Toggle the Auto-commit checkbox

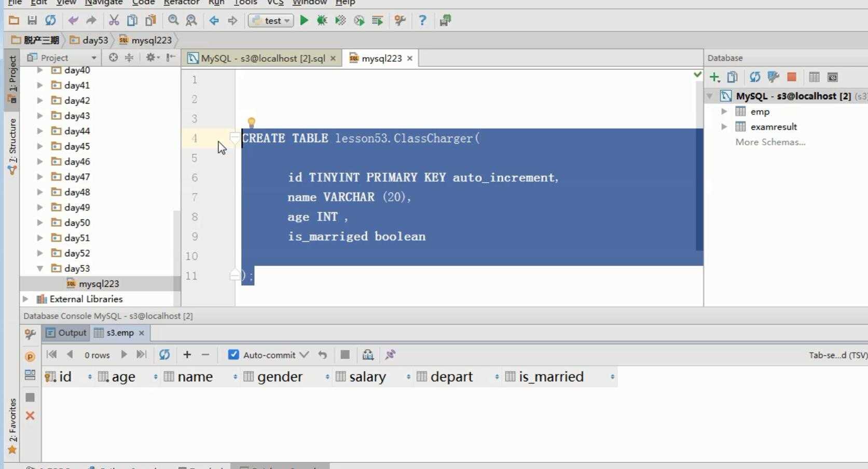[233, 354]
